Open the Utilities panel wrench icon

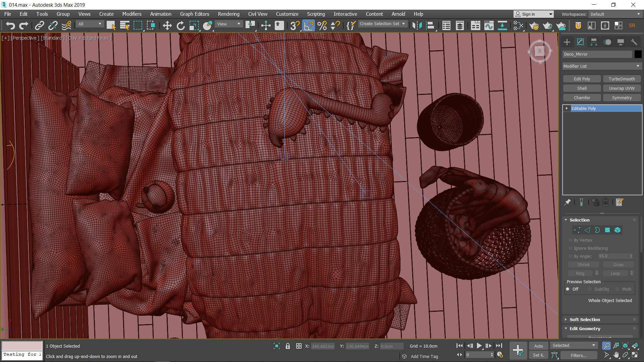click(x=634, y=42)
